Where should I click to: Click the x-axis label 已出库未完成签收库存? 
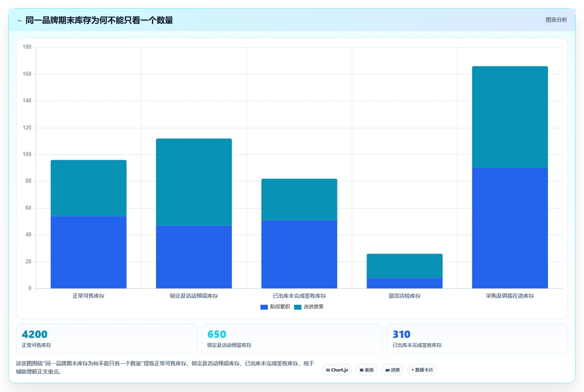pos(299,296)
